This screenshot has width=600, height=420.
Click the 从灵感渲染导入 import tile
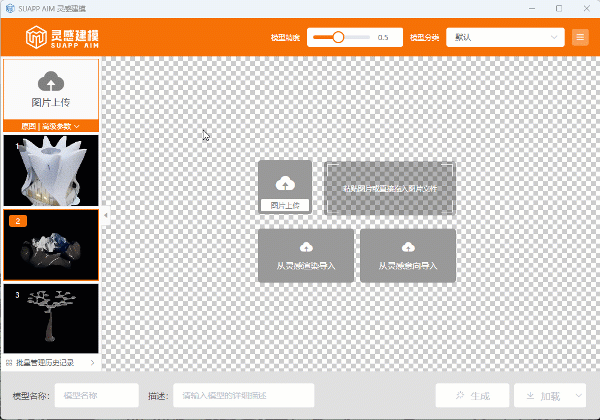click(x=305, y=255)
